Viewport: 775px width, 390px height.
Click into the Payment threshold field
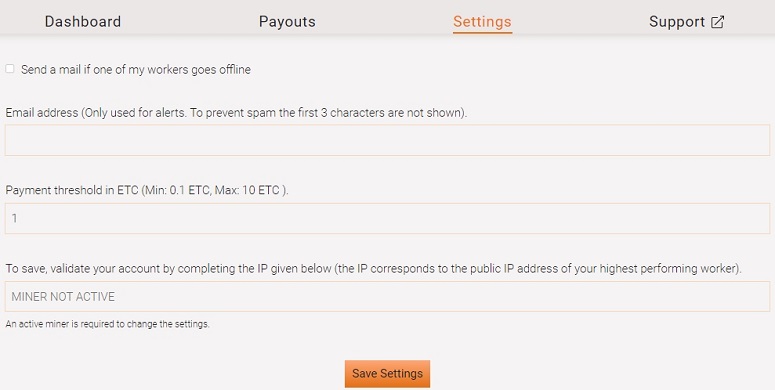388,218
